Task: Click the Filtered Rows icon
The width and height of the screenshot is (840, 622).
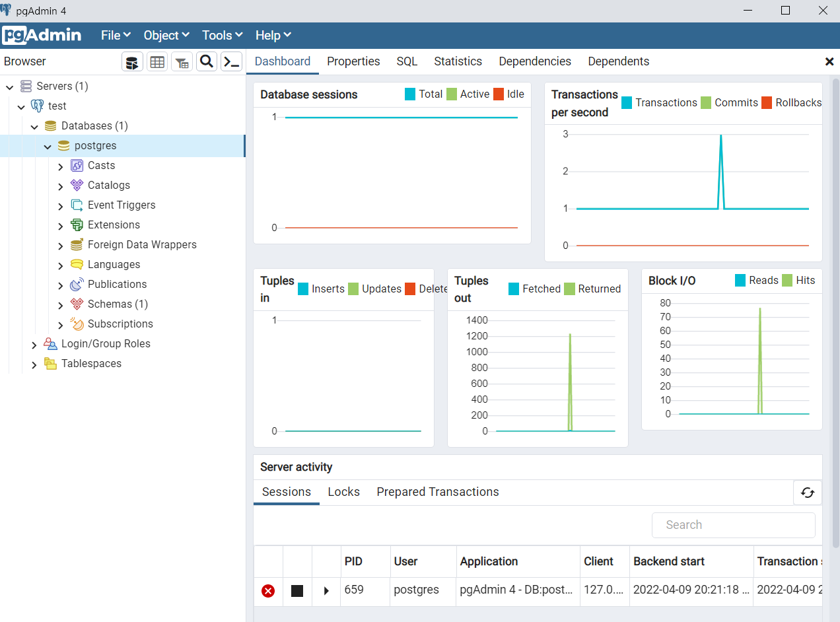Action: pyautogui.click(x=182, y=62)
